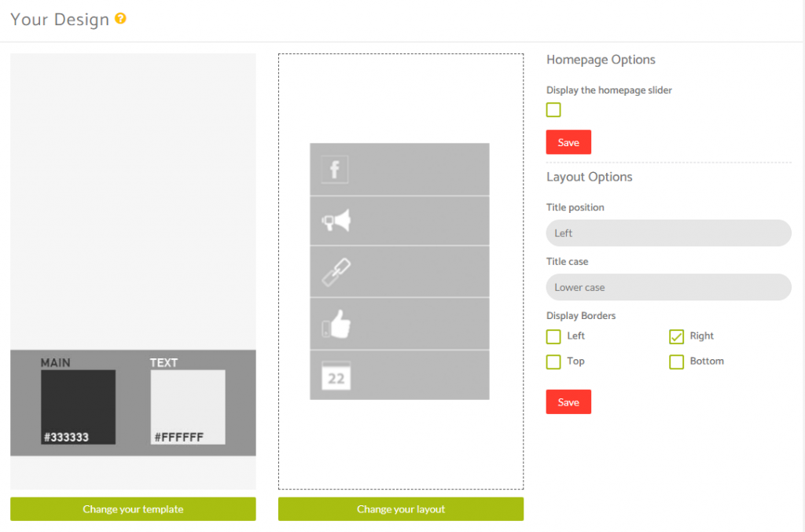Enable the homepage slider checkbox
The height and width of the screenshot is (532, 805).
pos(553,110)
